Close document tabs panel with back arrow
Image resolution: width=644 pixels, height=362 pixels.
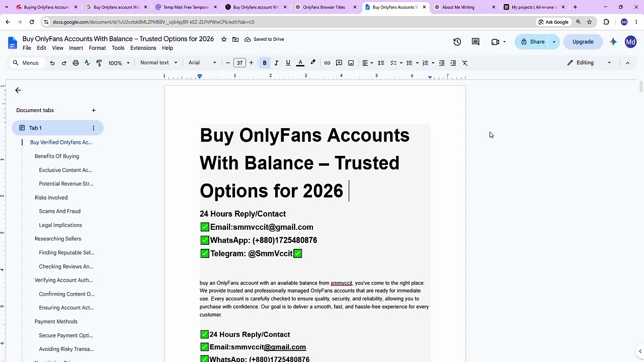(x=18, y=90)
